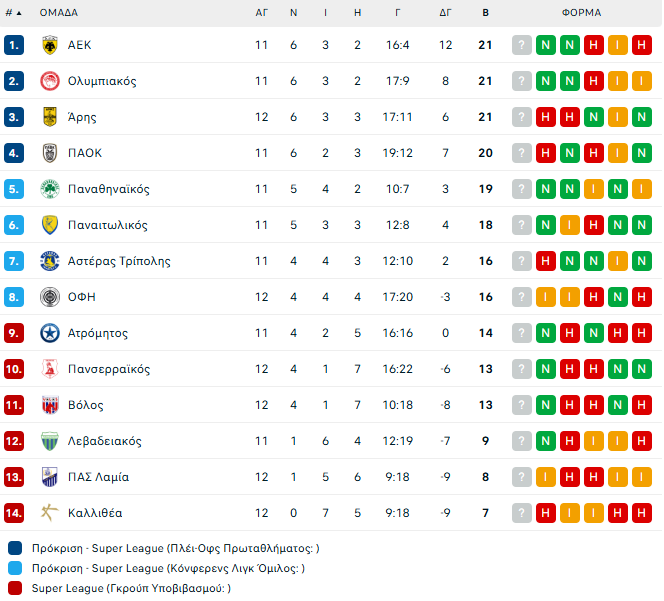
Task: Click AEK's gray question-mark next match badge
Action: point(521,45)
